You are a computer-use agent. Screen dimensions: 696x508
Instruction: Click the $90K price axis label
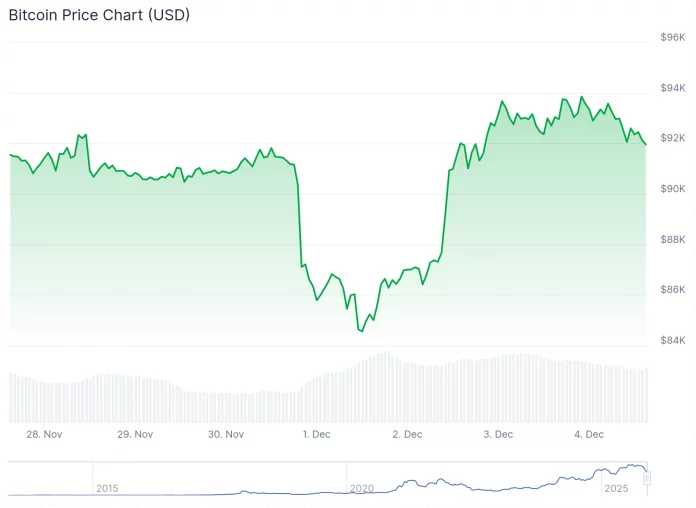coord(672,189)
